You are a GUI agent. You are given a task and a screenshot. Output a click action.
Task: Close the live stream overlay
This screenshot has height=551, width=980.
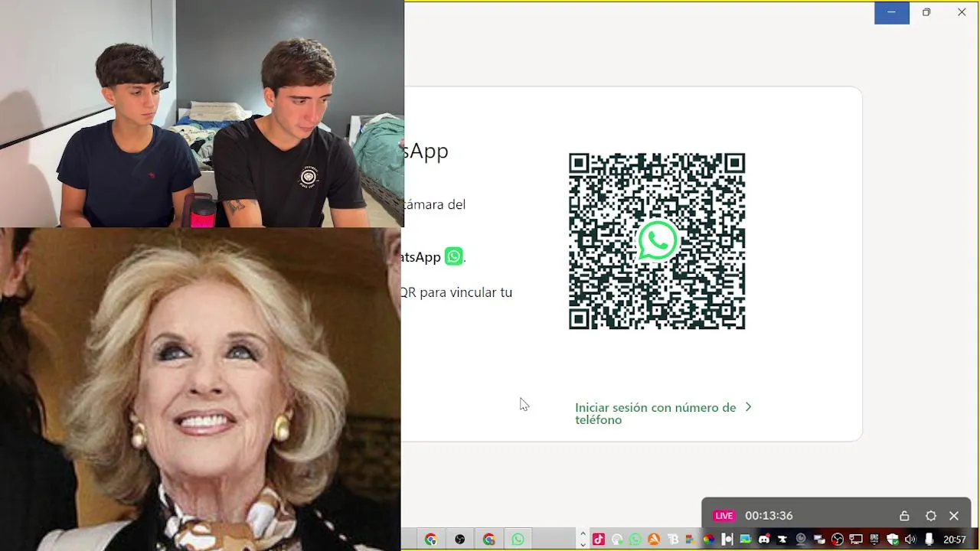click(x=954, y=516)
